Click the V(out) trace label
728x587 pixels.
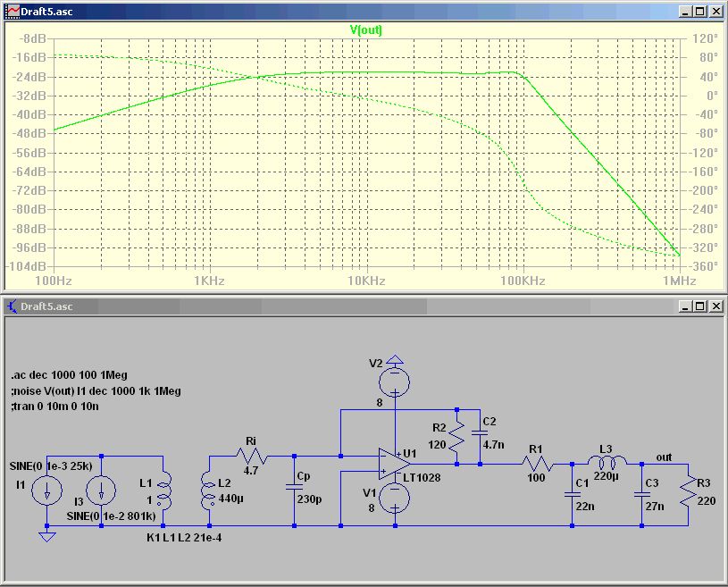click(x=366, y=30)
